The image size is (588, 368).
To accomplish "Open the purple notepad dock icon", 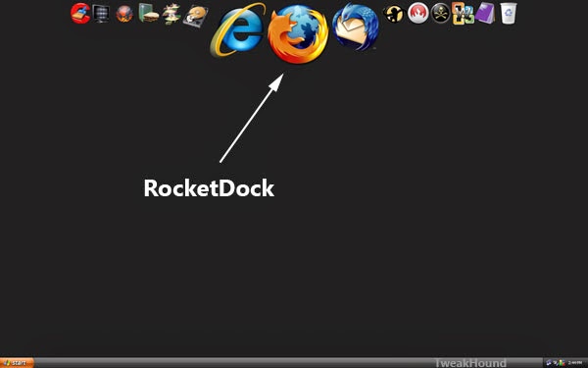I will click(x=486, y=13).
